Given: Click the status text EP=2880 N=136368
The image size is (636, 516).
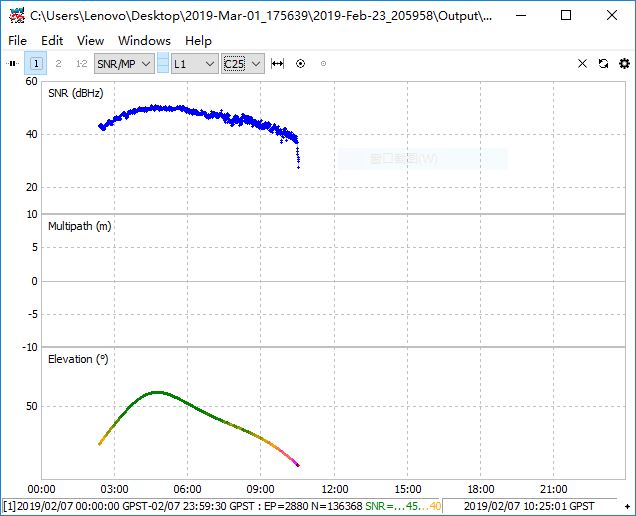Looking at the screenshot, I should click(x=313, y=506).
